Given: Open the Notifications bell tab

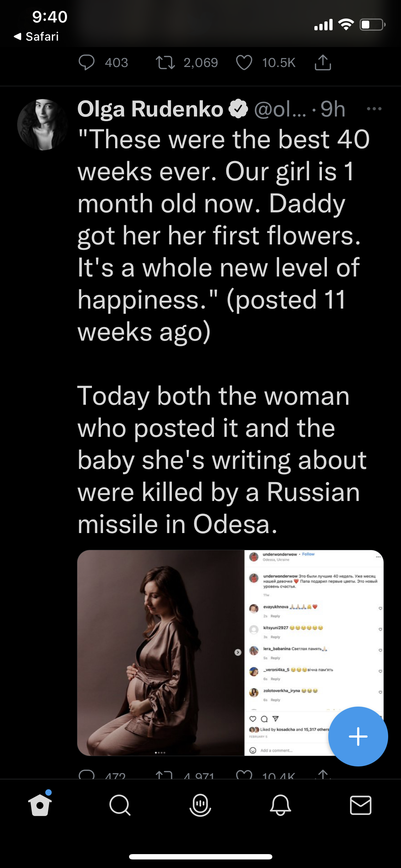Looking at the screenshot, I should coord(281,805).
